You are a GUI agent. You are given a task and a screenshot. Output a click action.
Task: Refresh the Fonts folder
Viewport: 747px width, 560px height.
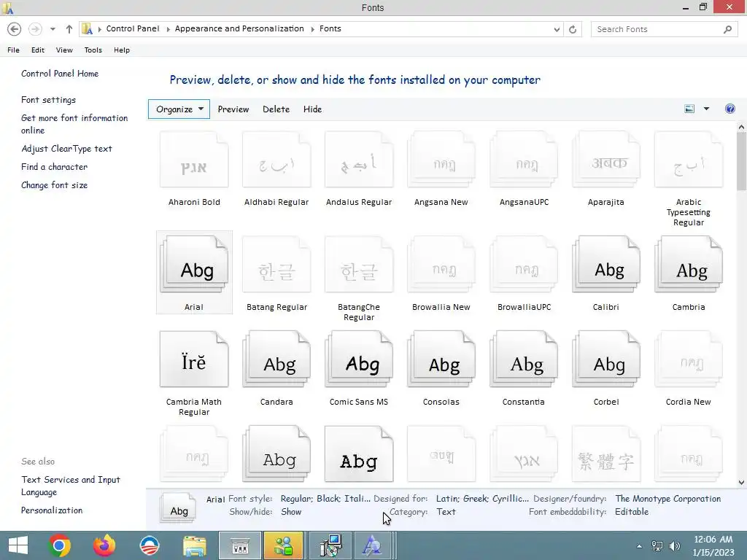point(573,29)
